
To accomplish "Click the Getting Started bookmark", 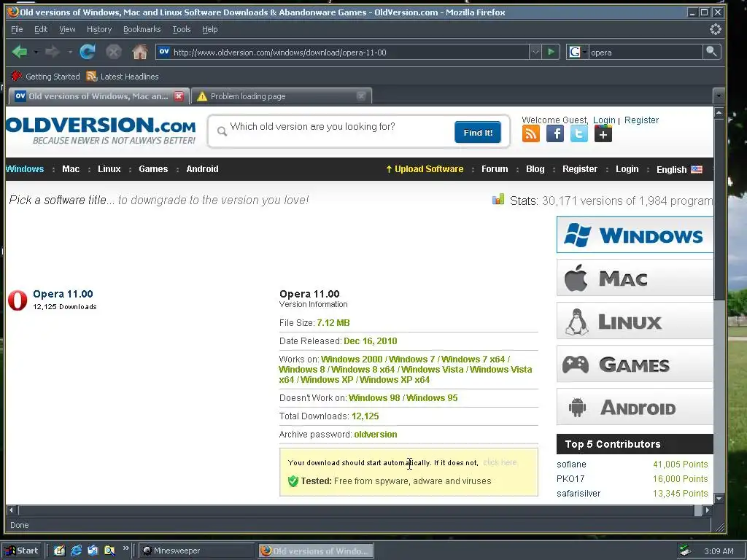I will pos(45,76).
